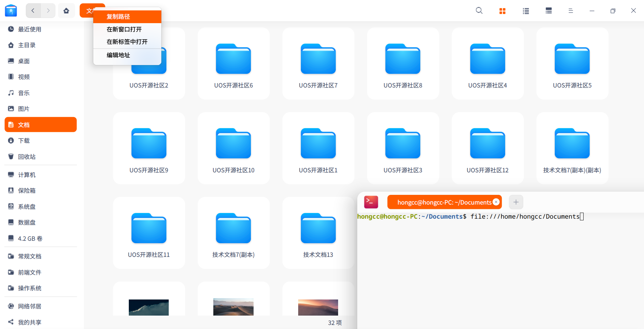Open 下载 in sidebar
The width and height of the screenshot is (644, 329).
41,141
